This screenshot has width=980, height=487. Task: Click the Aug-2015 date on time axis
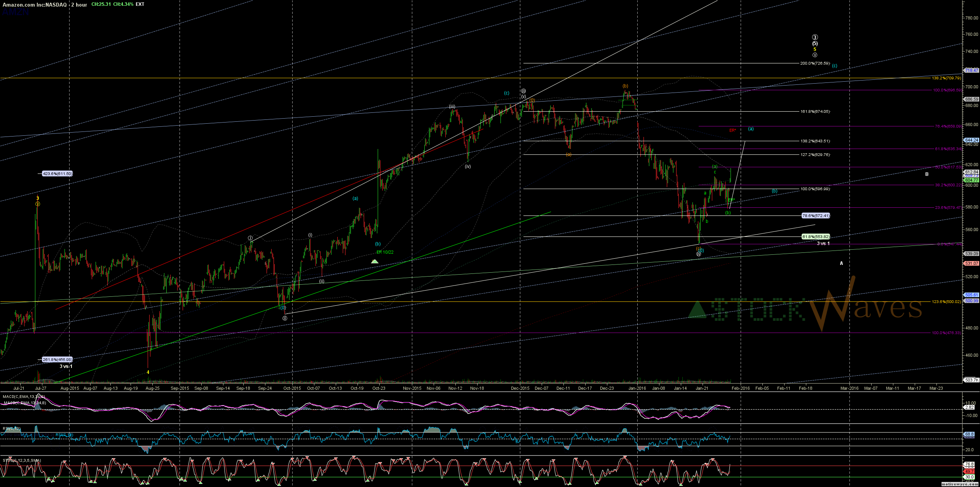[70, 388]
